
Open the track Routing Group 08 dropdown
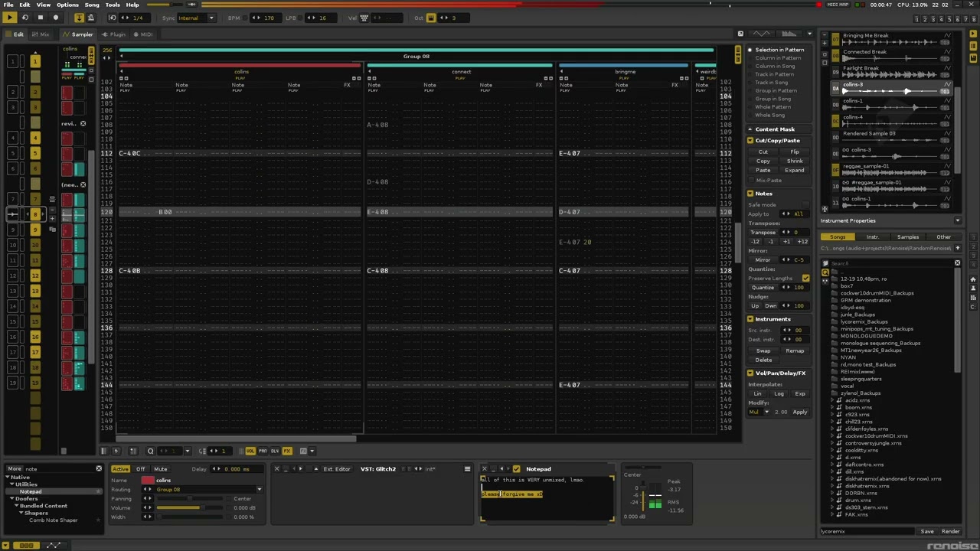[208, 490]
